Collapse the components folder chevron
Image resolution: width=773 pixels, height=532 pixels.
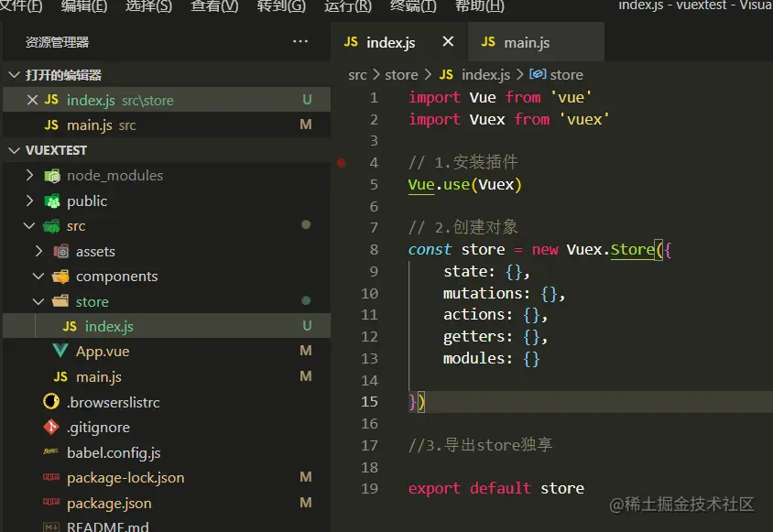tap(38, 277)
